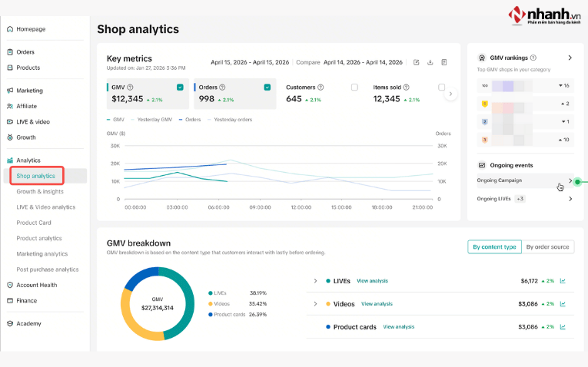Switch to By content type tab
Screen dimensions: 588x367
(x=494, y=246)
